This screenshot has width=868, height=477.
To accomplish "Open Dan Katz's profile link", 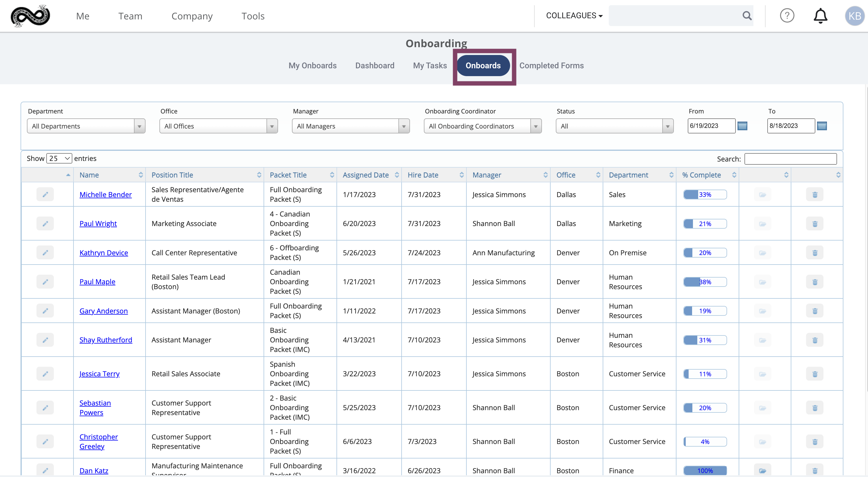I will pyautogui.click(x=94, y=471).
